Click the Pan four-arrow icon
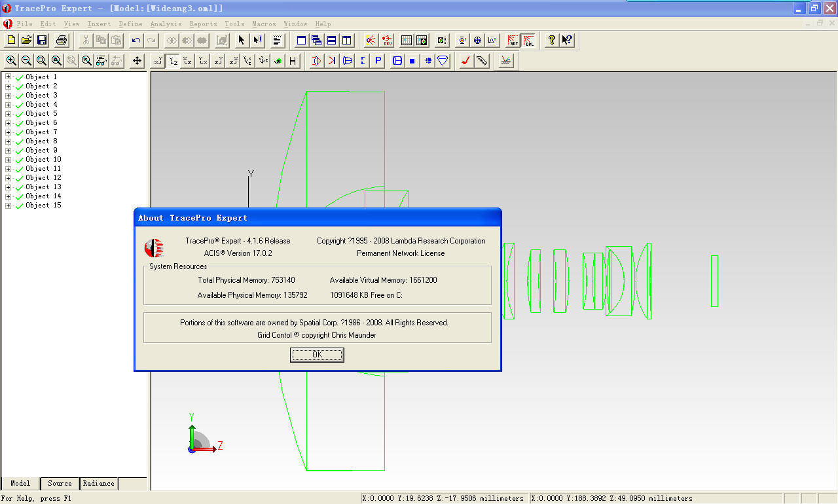Image resolution: width=838 pixels, height=504 pixels. [137, 60]
